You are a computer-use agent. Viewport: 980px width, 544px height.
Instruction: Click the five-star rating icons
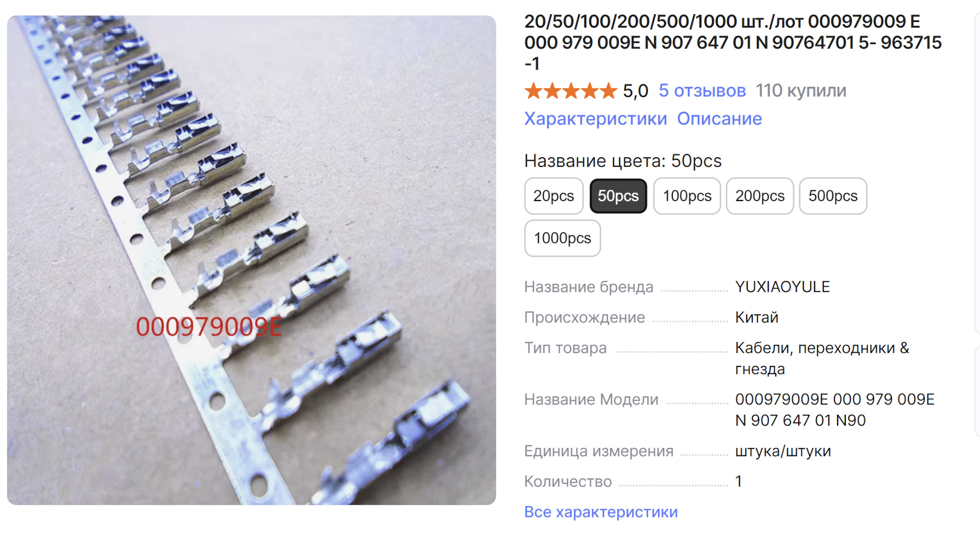571,91
